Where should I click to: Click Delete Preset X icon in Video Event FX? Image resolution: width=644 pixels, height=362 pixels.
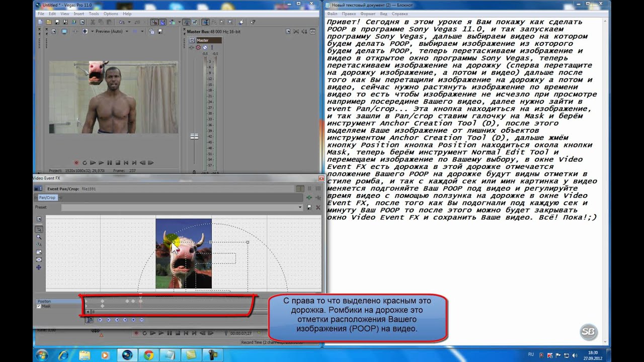click(x=318, y=207)
